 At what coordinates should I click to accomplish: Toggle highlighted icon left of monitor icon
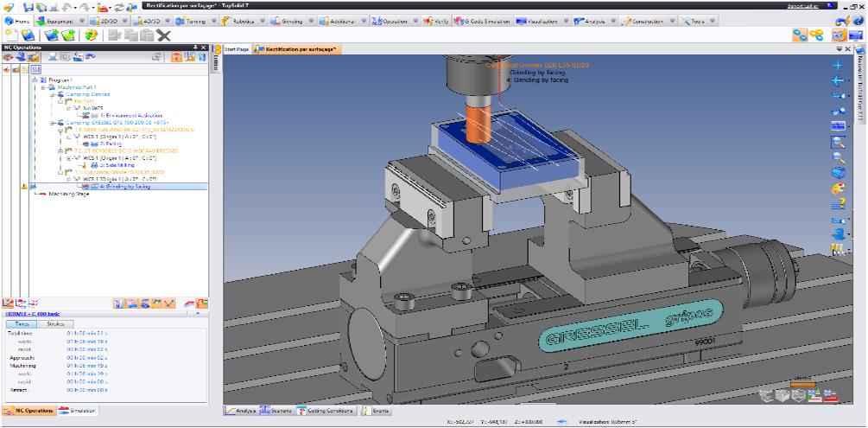[839, 35]
